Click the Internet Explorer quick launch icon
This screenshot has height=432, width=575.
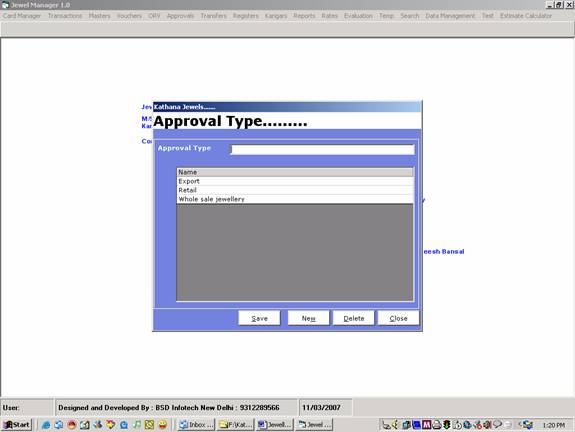click(46, 425)
